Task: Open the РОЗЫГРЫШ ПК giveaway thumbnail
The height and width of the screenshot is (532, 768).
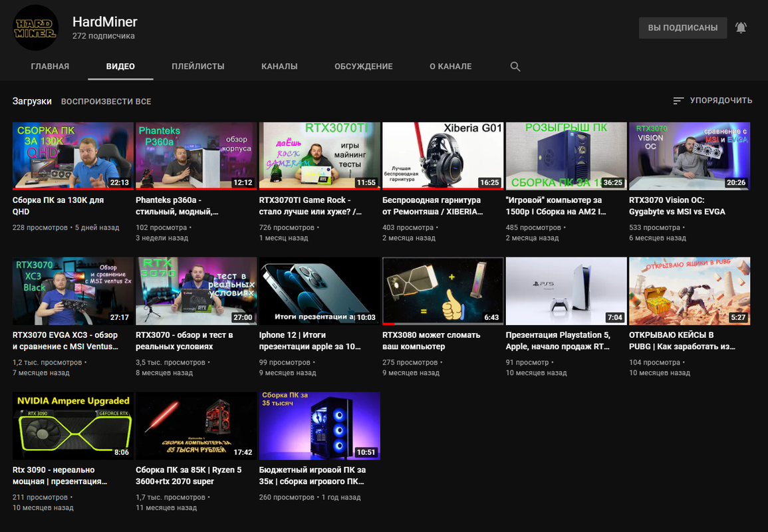Action: [567, 156]
